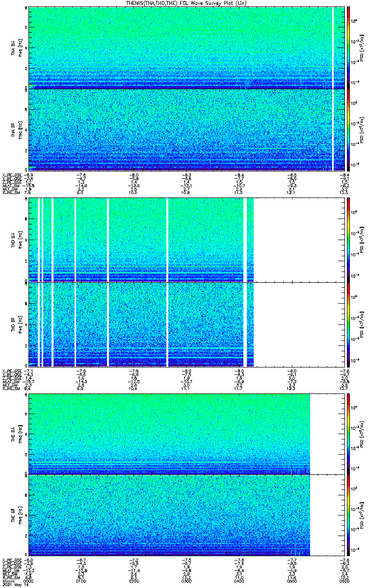Click the 'THE B∥ freq [Hz]' axis label
Viewport: 368px width, 588px height.
click(17, 515)
